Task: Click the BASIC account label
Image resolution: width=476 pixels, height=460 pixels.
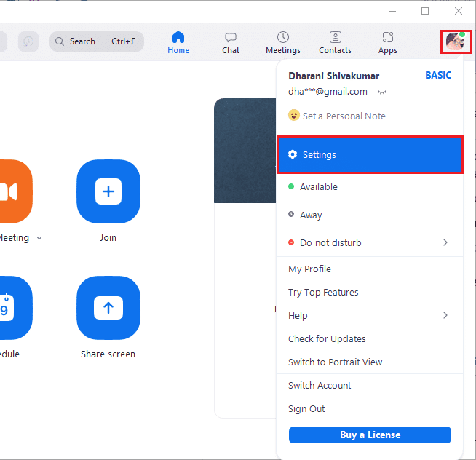Action: point(438,75)
